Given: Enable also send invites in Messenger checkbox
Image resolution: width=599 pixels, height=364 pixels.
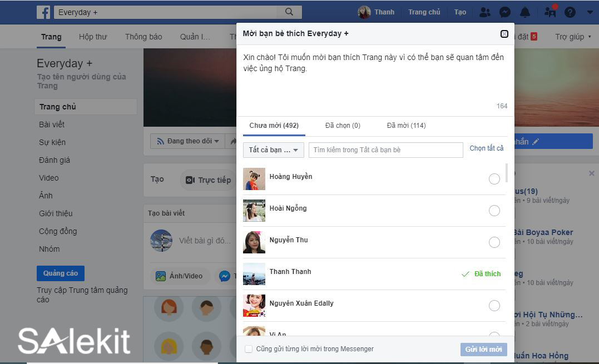Looking at the screenshot, I should pyautogui.click(x=249, y=349).
